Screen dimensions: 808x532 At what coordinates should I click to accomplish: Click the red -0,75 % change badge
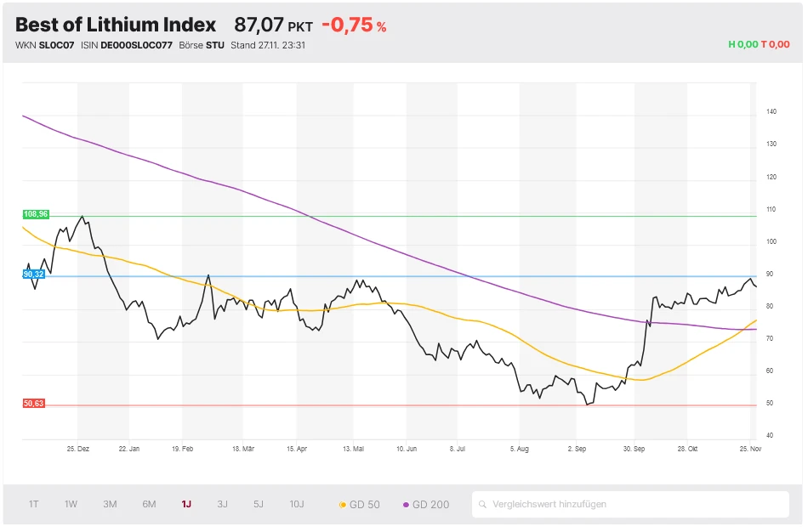pyautogui.click(x=353, y=25)
